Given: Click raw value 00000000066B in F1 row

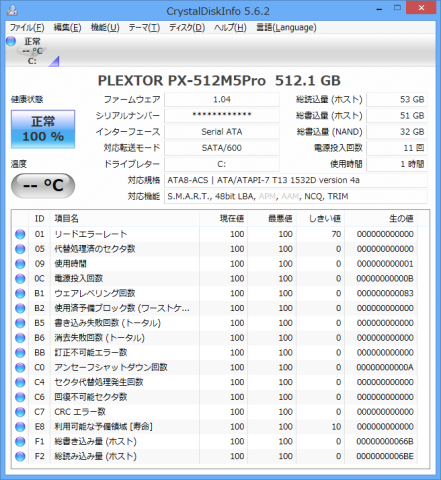Looking at the screenshot, I should tap(385, 441).
